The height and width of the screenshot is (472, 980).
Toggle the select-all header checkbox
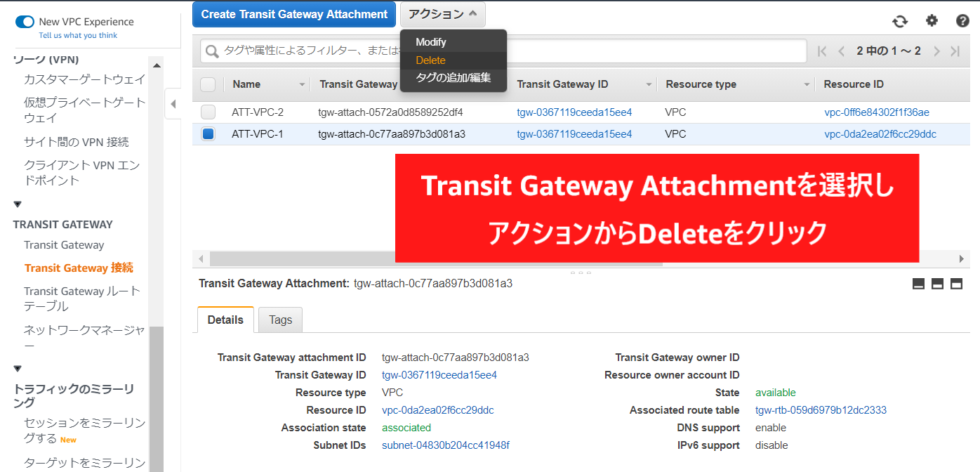[x=208, y=84]
